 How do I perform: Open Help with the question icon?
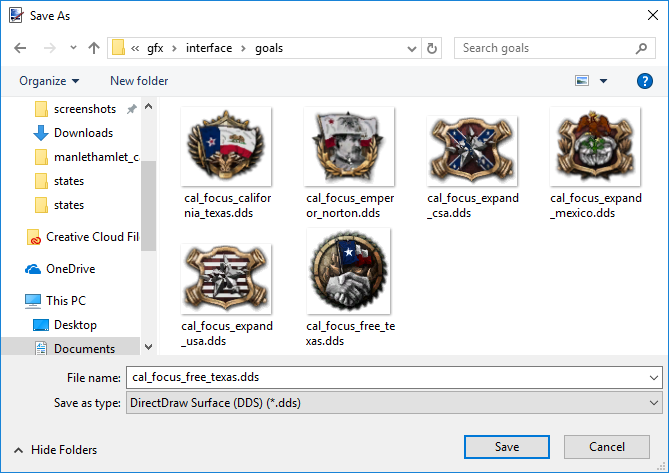(645, 81)
